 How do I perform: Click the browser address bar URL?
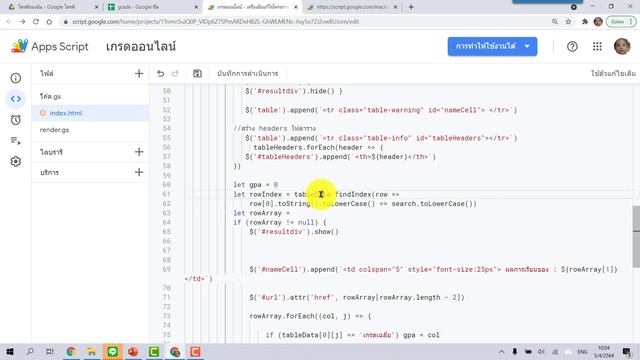click(216, 22)
